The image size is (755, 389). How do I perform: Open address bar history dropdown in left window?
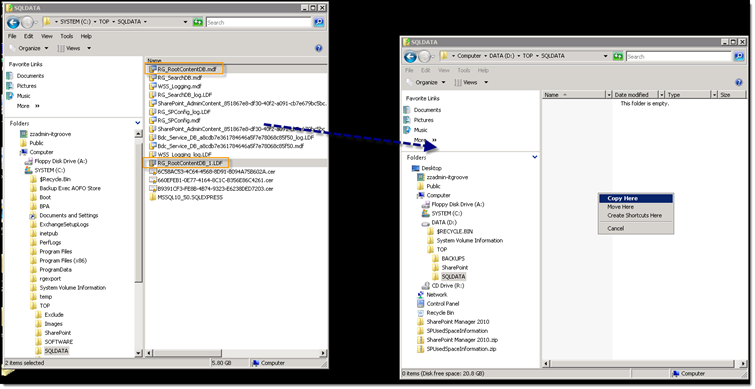(185, 22)
